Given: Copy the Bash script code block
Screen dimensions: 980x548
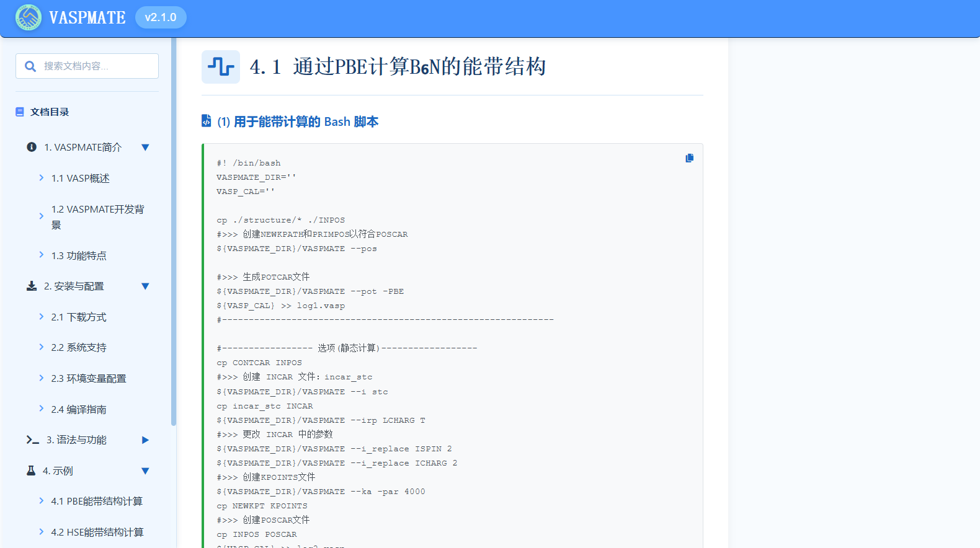Looking at the screenshot, I should click(x=689, y=158).
